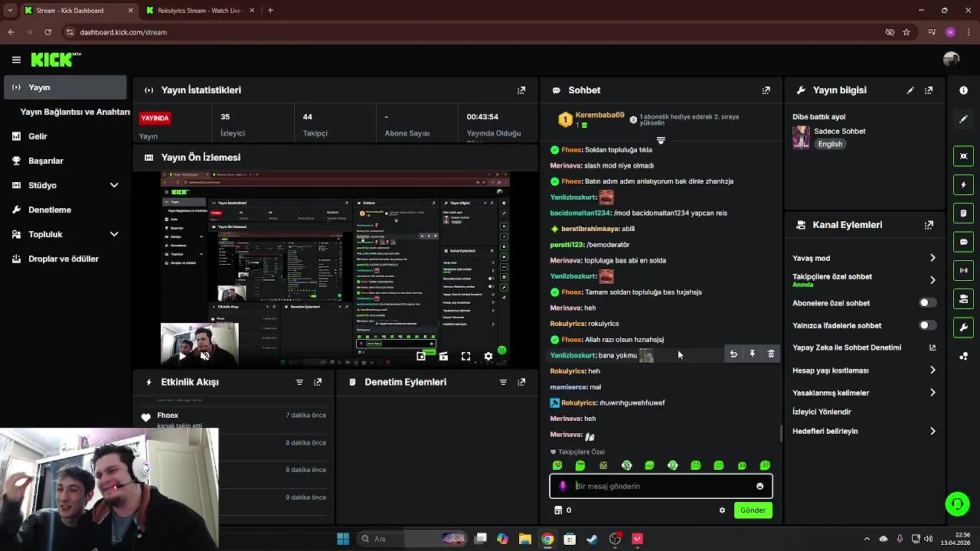This screenshot has width=980, height=551.
Task: Pin the hovered Yanlizbozkurt chat message
Action: [x=752, y=354]
